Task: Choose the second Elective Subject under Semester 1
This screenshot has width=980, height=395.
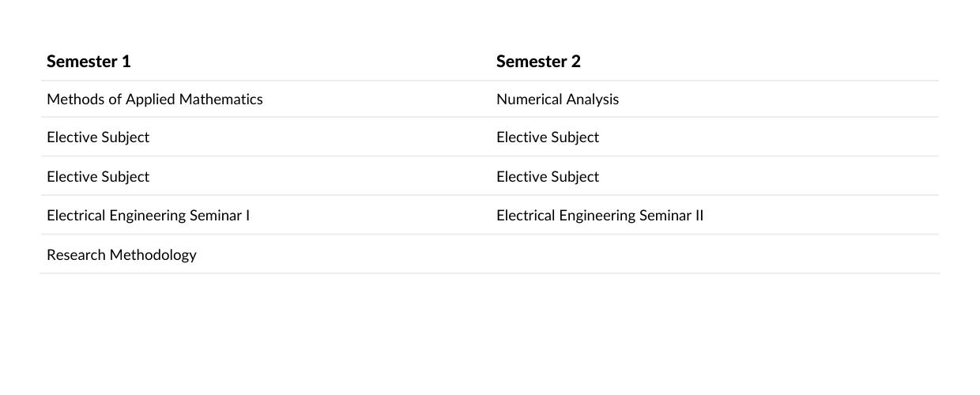Action: [98, 177]
